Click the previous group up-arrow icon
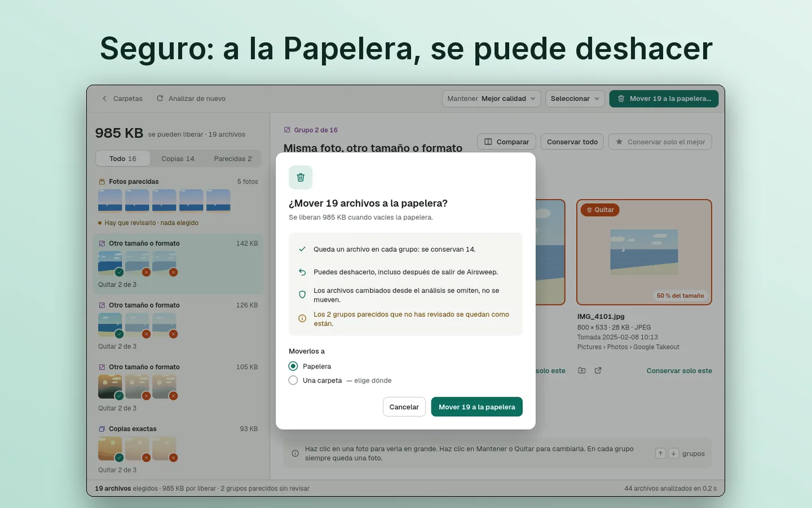The height and width of the screenshot is (508, 812). tap(660, 453)
